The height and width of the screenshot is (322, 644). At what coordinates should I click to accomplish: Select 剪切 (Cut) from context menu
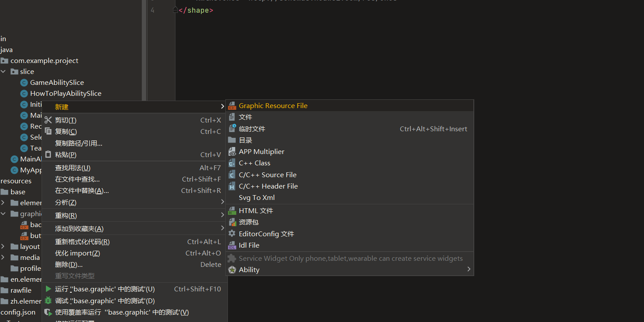coord(134,120)
